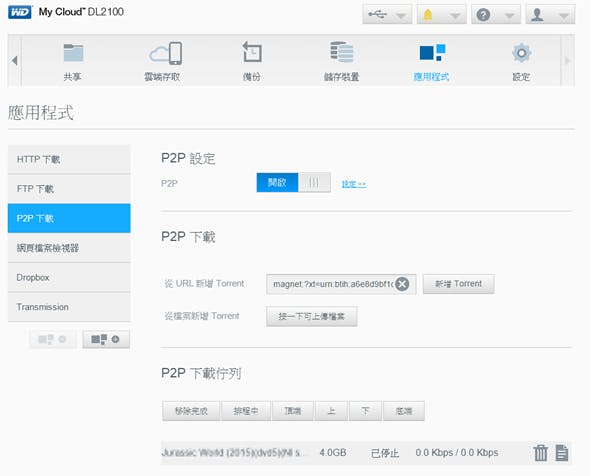Open the 設定 settings gear section
Screen dimensions: 590x476
(x=521, y=61)
